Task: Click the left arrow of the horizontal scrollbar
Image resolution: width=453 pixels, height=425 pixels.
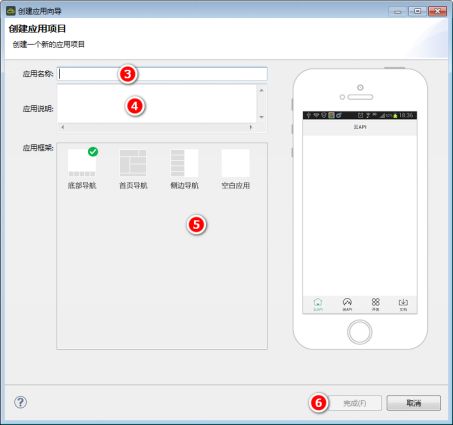Action: pyautogui.click(x=63, y=127)
